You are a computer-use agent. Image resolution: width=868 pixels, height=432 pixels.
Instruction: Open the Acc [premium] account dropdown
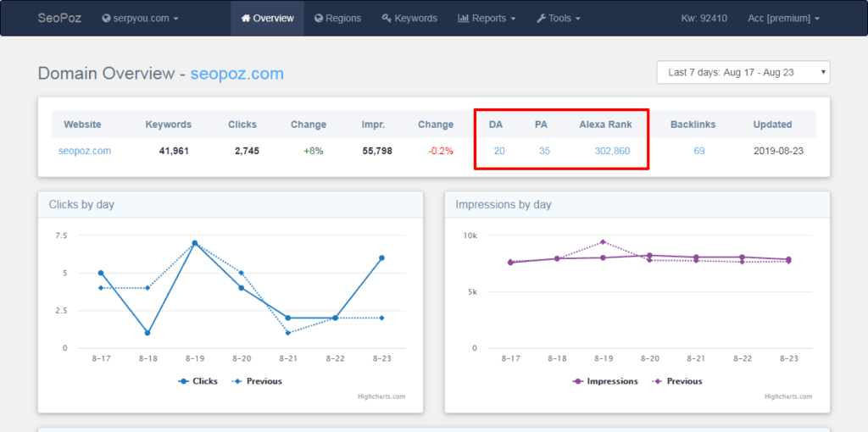(x=783, y=19)
